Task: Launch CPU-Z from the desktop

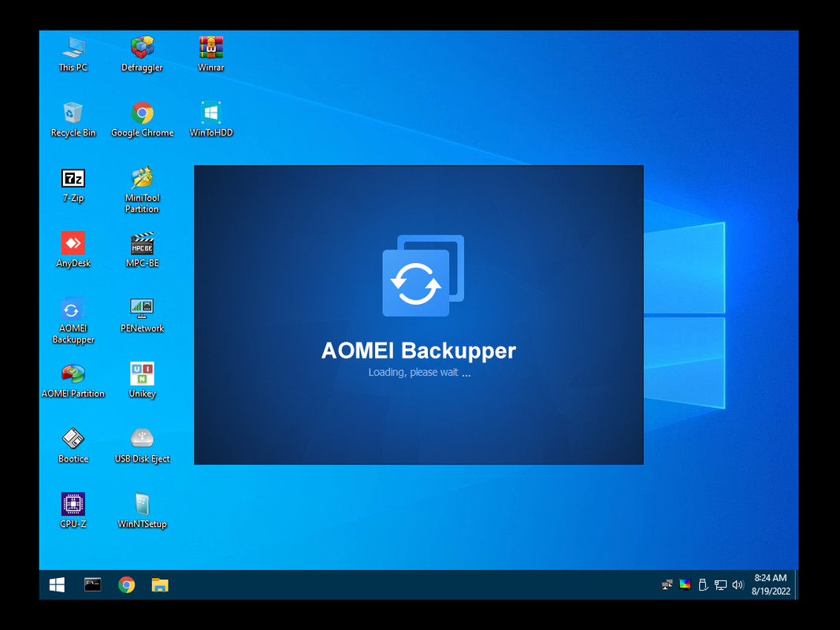Action: (72, 511)
